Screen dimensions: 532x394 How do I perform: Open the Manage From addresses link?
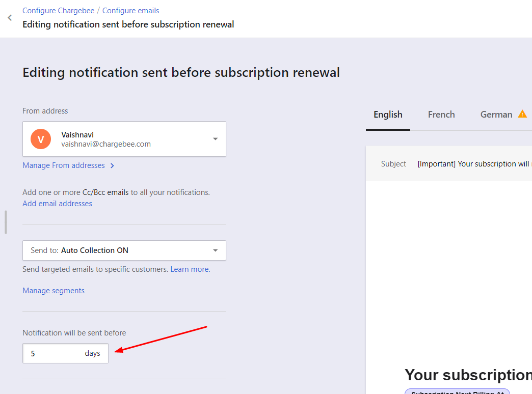pos(64,165)
